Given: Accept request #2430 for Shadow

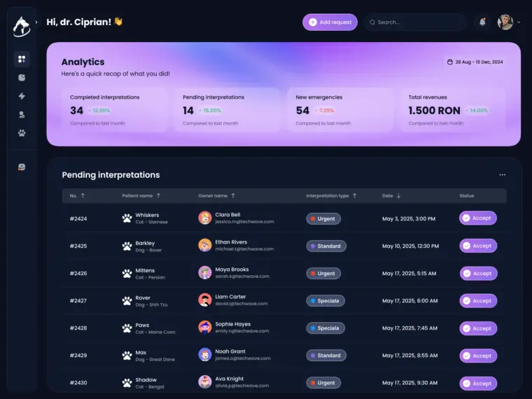Looking at the screenshot, I should (x=478, y=384).
